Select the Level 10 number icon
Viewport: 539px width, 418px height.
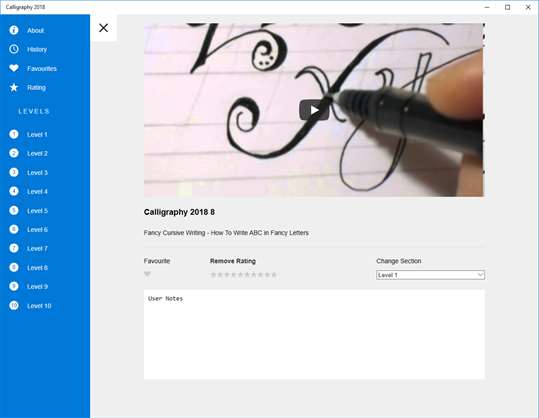click(14, 305)
